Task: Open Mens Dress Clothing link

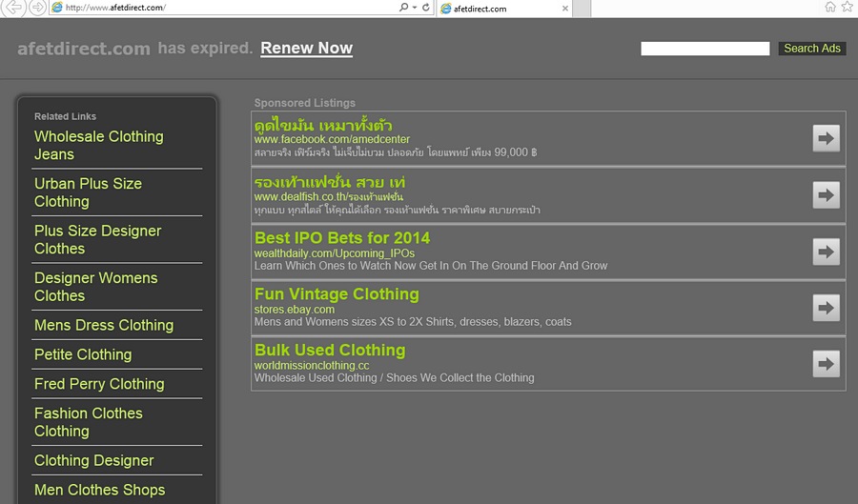Action: tap(104, 325)
